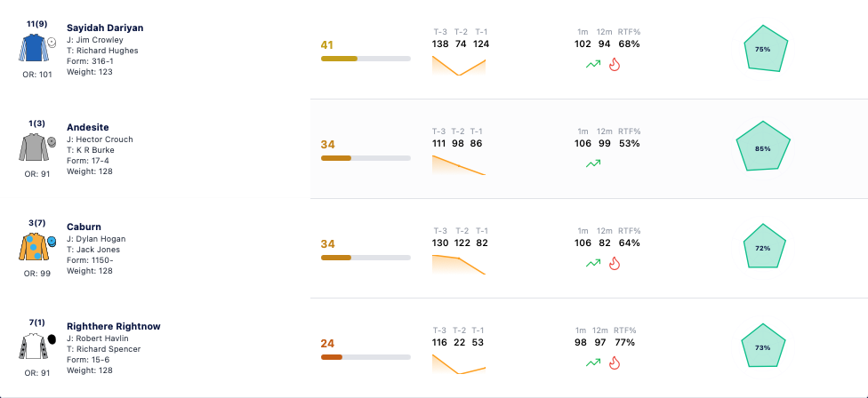Click the T-3 T-2 T-1 sparkline for Andesite

click(x=459, y=164)
